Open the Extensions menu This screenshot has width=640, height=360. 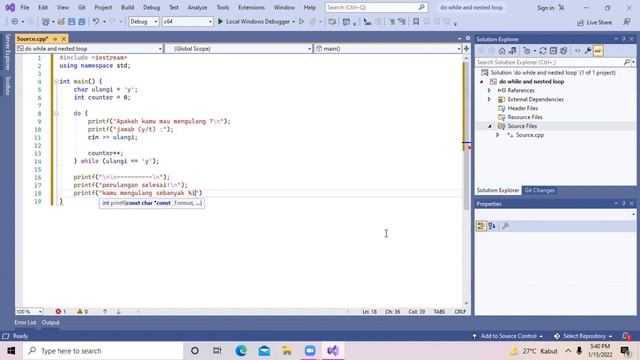(251, 7)
